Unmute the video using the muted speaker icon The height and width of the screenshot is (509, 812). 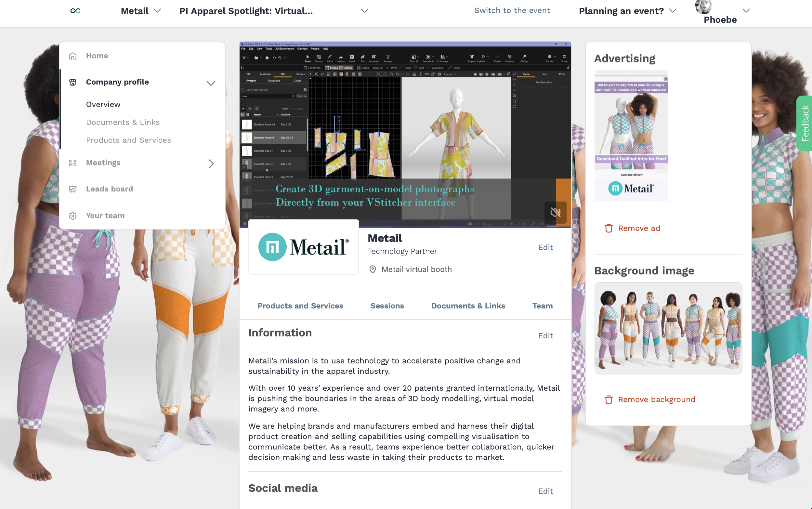tap(556, 213)
